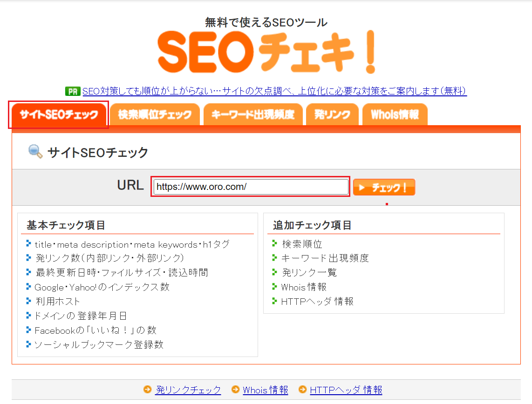532x404 pixels.
Task: Click the green bullet next to 発リンク一覧
Action: click(x=275, y=272)
